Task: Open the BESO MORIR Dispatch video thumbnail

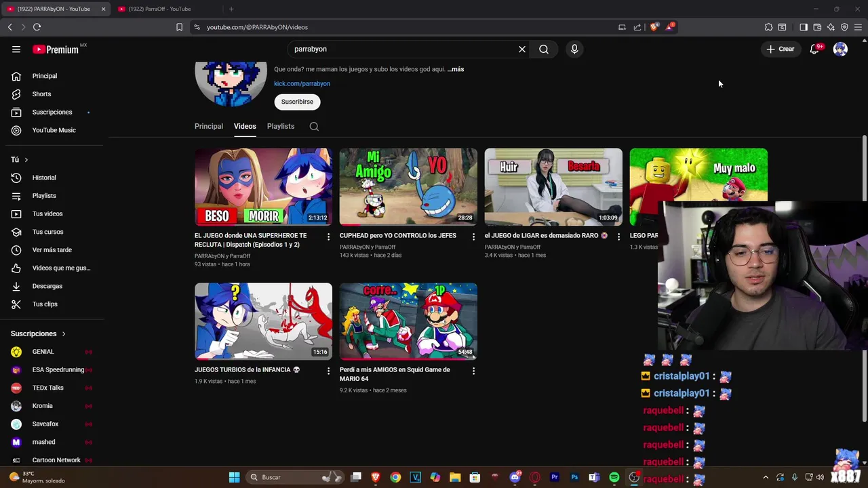Action: click(263, 187)
